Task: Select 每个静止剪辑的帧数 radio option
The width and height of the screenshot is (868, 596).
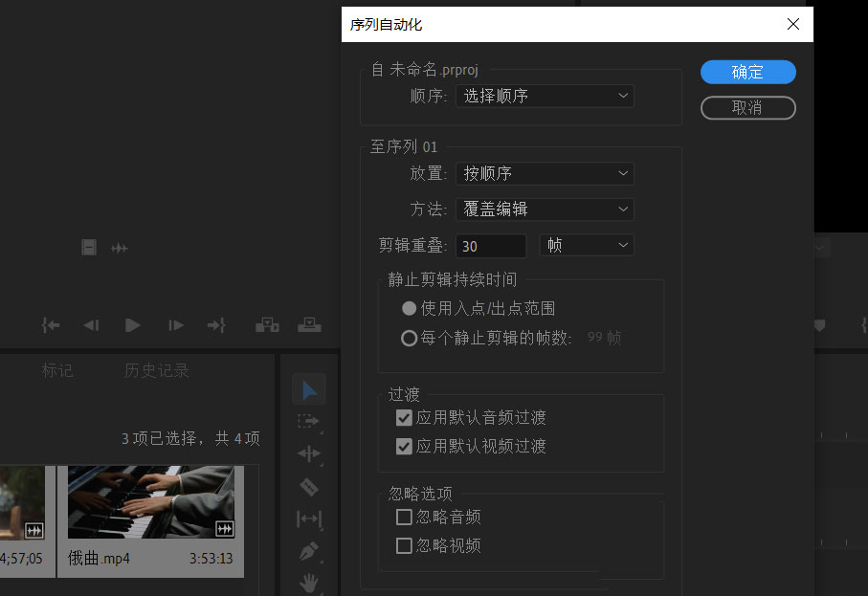Action: pyautogui.click(x=410, y=338)
